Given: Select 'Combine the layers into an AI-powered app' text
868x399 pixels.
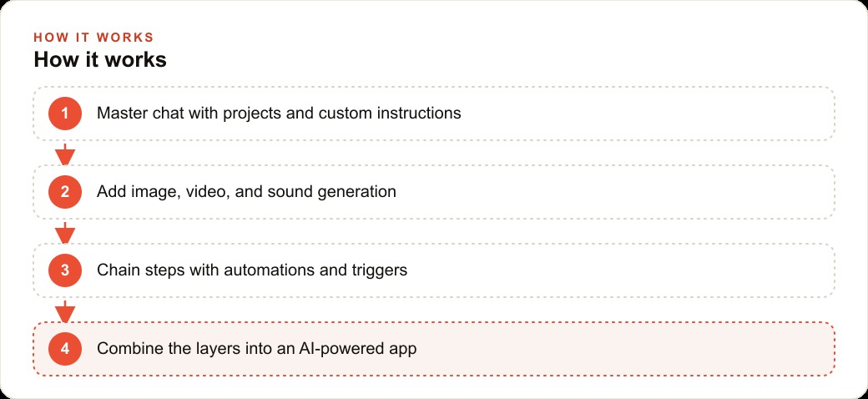Looking at the screenshot, I should [256, 349].
